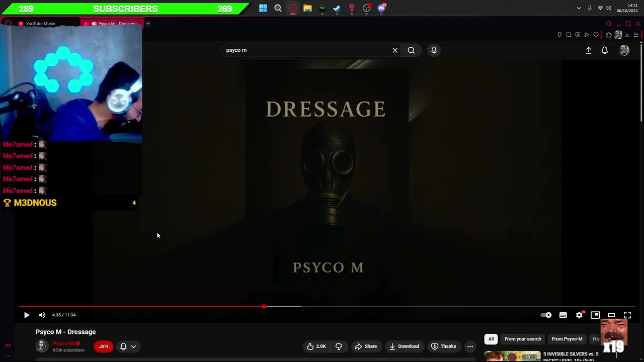
Task: Open the Psyco-M channel avatar
Action: 42,346
